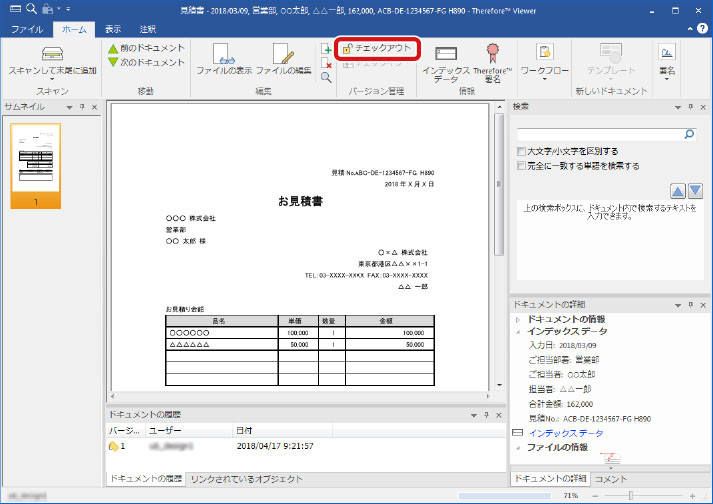The image size is (713, 504).
Task: Enable 大文字小文字を区別する checkbox
Action: 521,152
